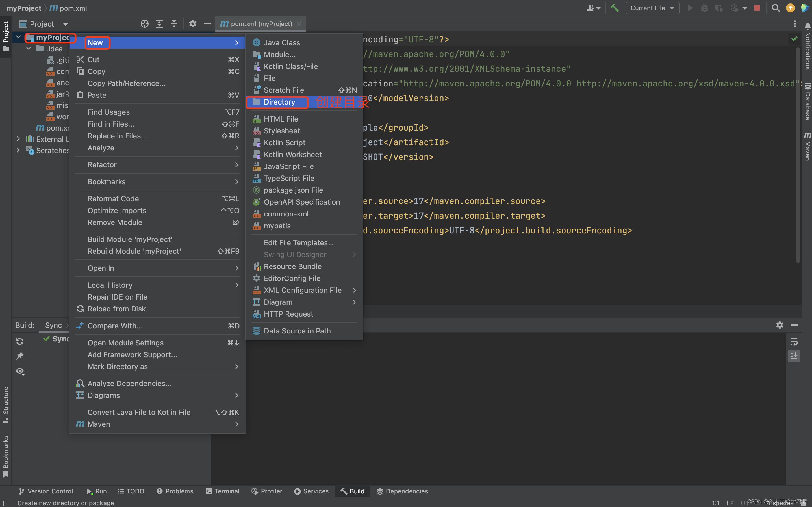This screenshot has width=812, height=507.
Task: Expand the External Libraries node
Action: (18, 139)
